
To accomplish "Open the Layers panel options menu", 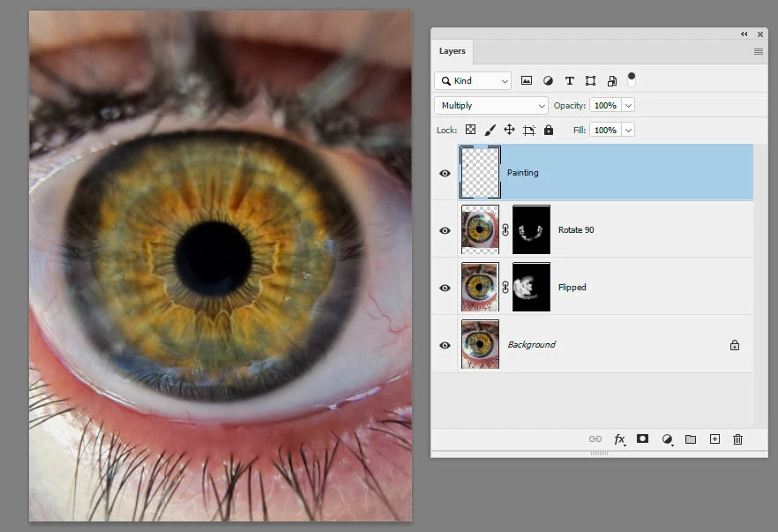I will tap(759, 51).
